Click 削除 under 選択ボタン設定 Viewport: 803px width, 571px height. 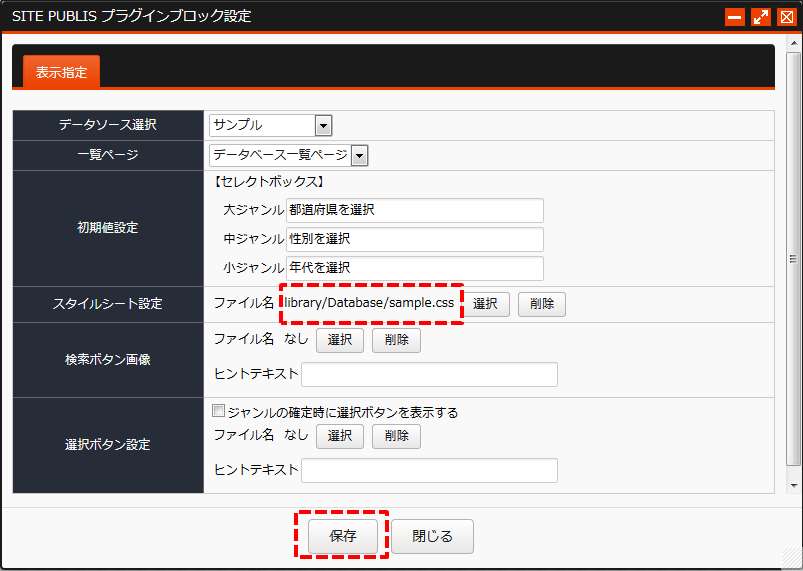click(x=396, y=436)
